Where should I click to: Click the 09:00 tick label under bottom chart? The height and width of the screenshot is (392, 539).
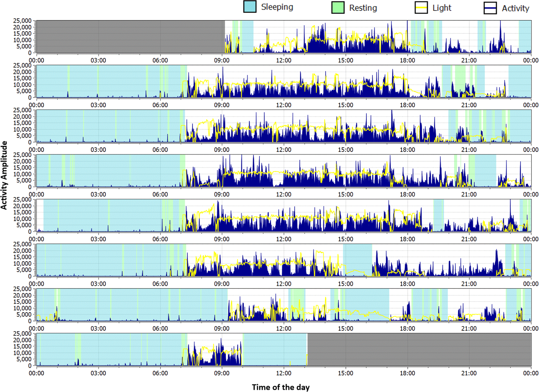222,373
